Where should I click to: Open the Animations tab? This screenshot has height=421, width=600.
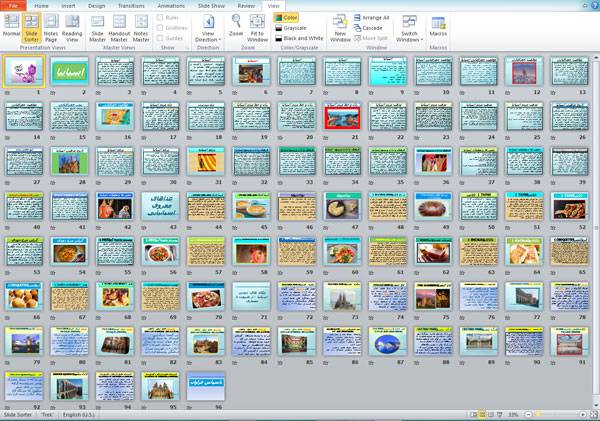pyautogui.click(x=171, y=6)
